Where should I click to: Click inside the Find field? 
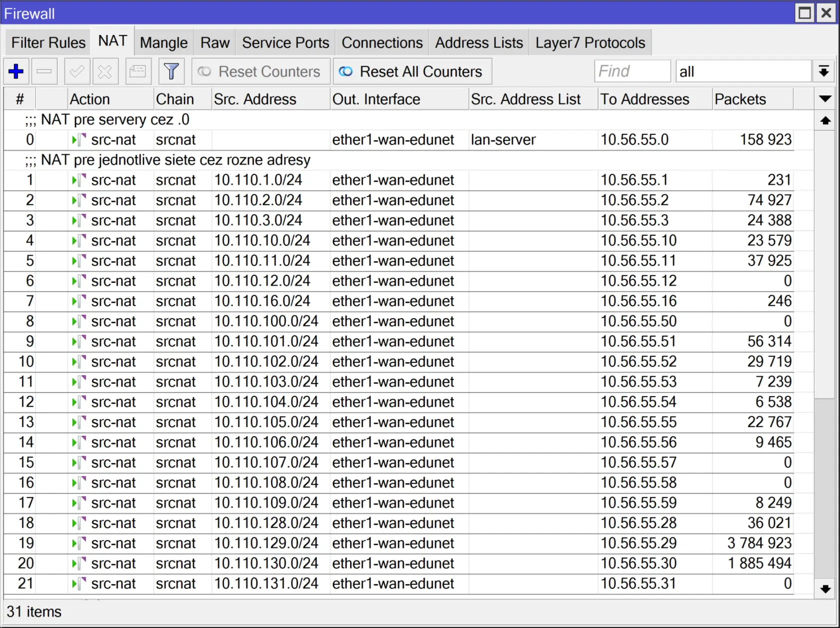click(632, 71)
